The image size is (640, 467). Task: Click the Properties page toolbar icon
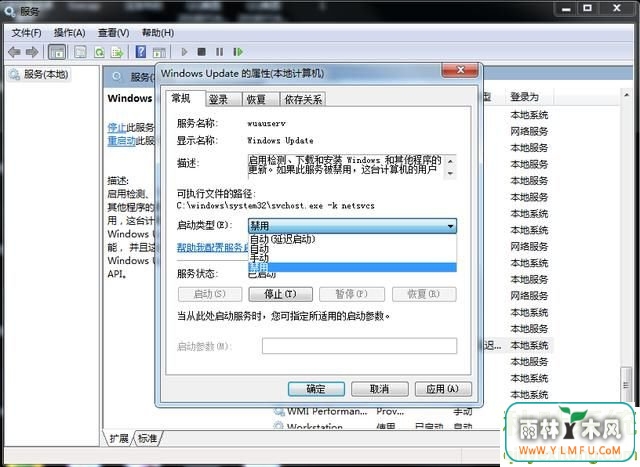tap(80, 52)
